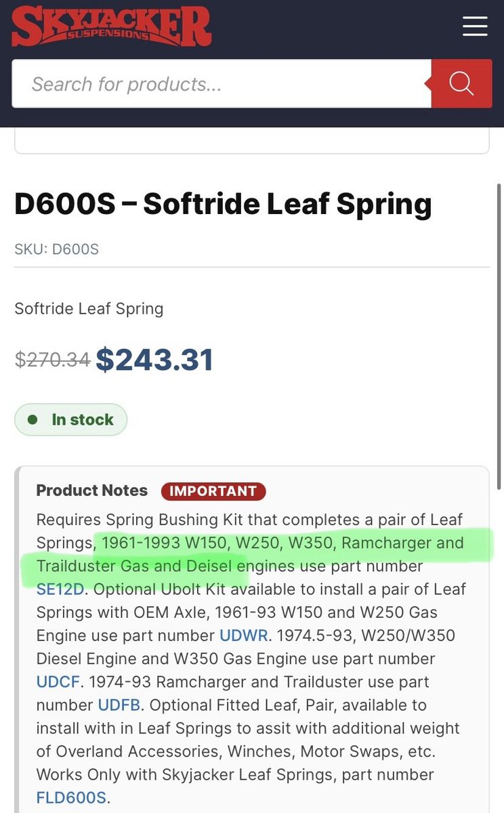Focus the Search for products field
Viewport: 504px width, 813px height.
(222, 84)
